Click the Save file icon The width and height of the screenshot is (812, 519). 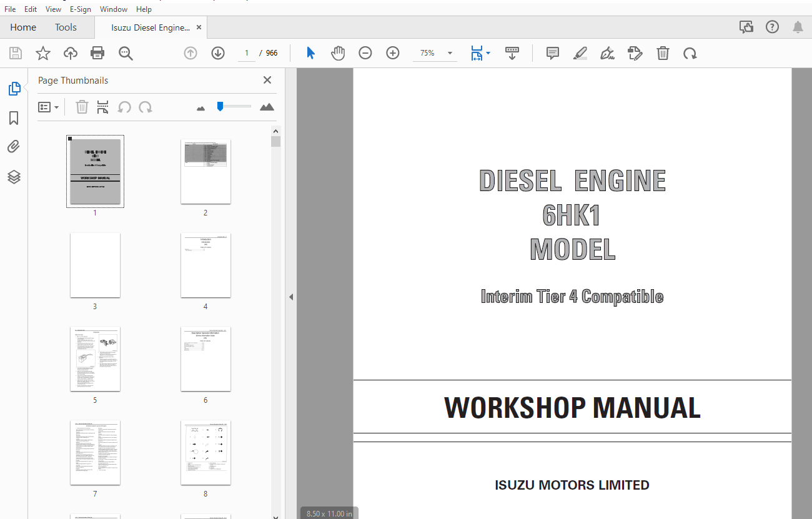point(15,53)
